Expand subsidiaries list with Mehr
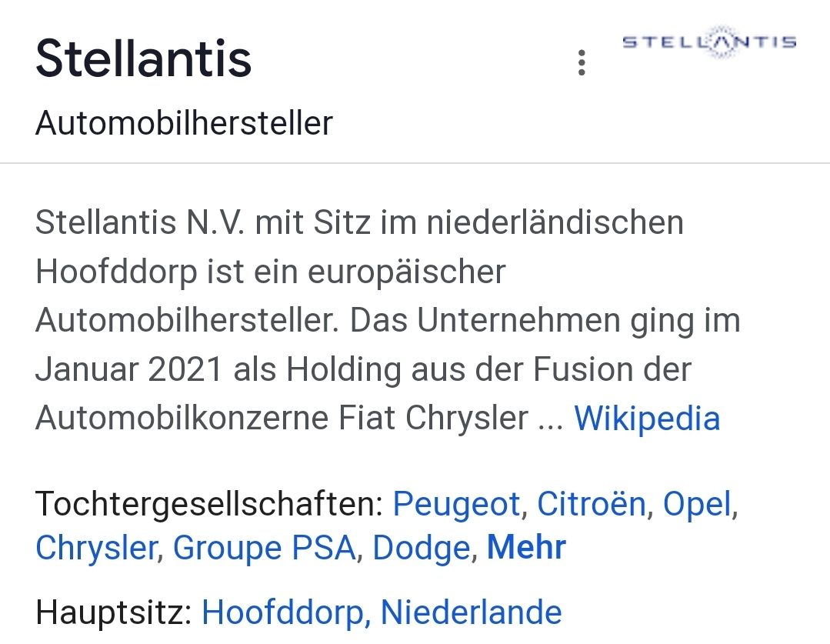 526,548
